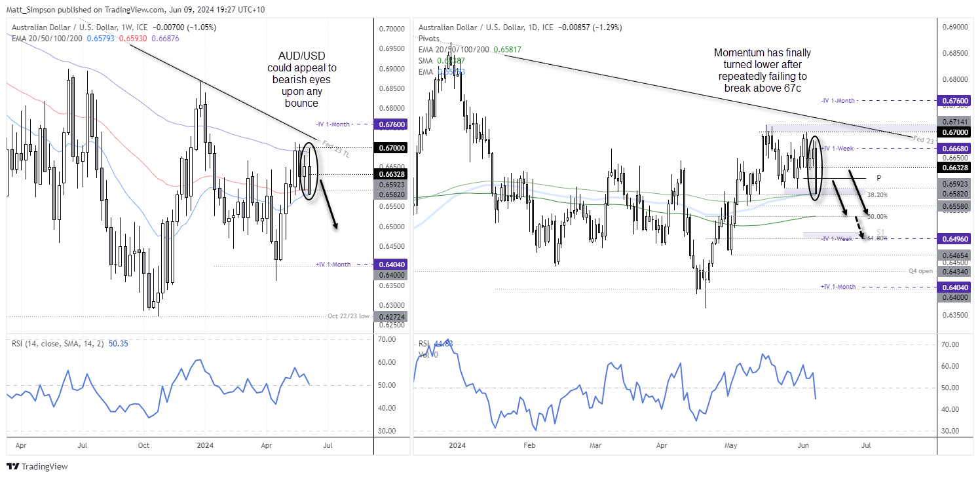Click the "May" label on daily time axis
980x478 pixels.
point(731,445)
